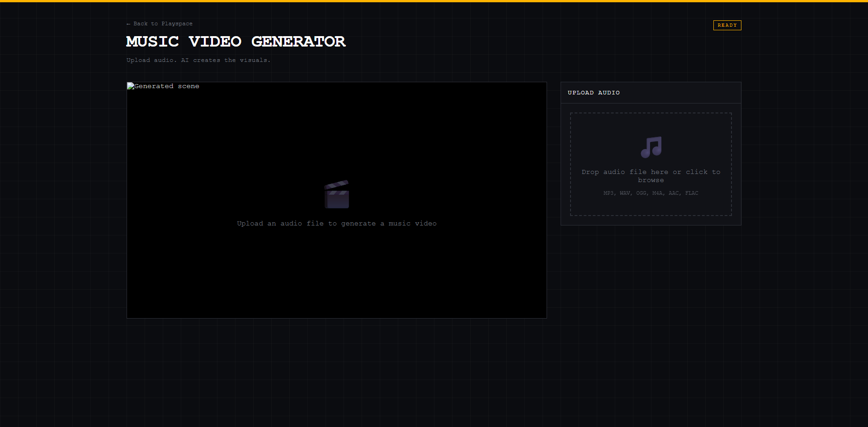
Task: Click browse in the upload drop zone
Action: click(651, 180)
